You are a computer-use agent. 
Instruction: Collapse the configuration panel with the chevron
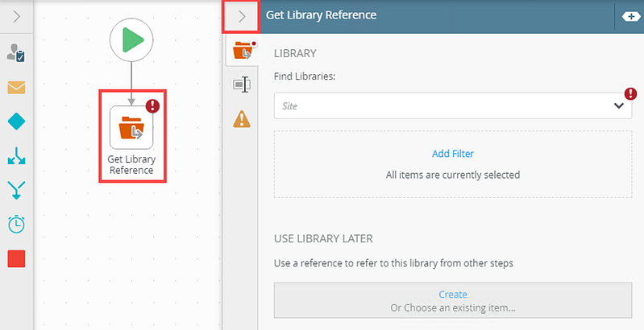(241, 15)
